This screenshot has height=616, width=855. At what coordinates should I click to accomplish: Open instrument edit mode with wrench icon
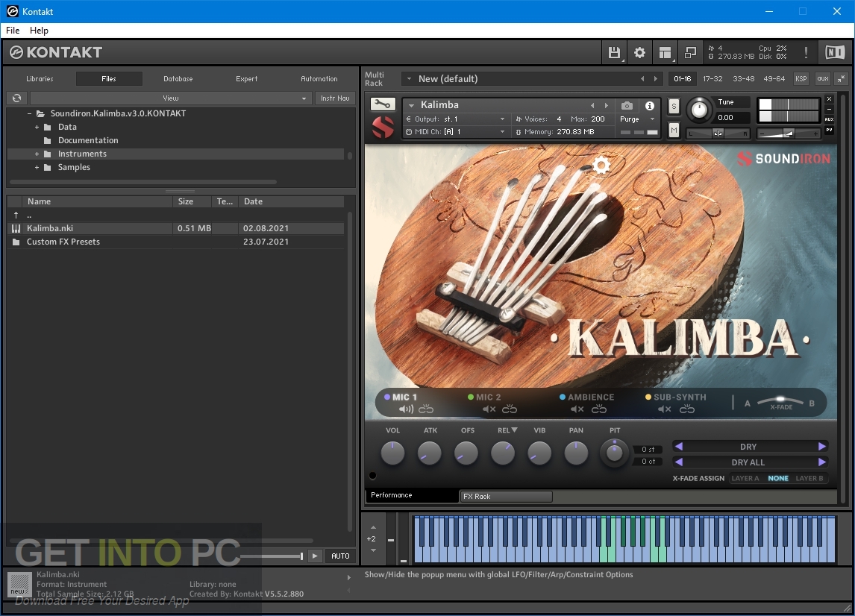pyautogui.click(x=383, y=104)
